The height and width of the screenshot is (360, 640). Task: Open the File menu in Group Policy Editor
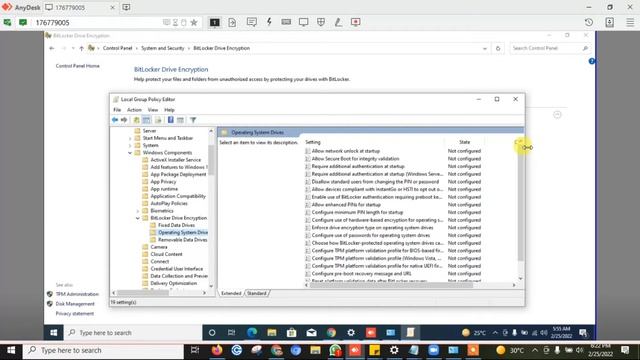pos(117,110)
